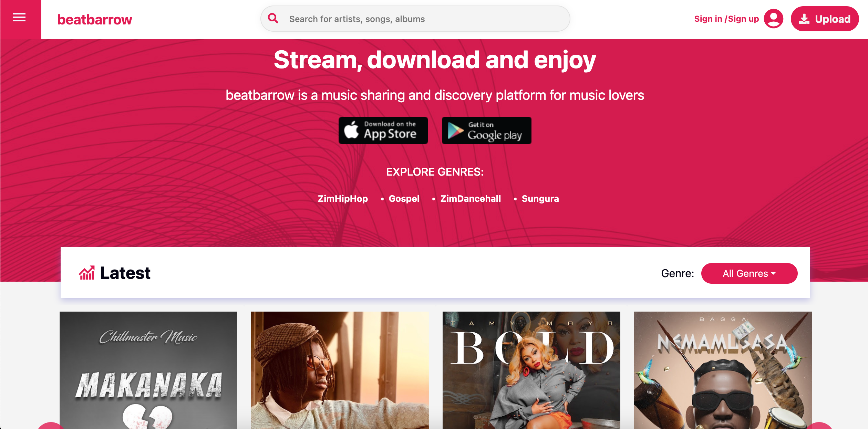868x429 pixels.
Task: Click the Latest trending chart icon
Action: tap(87, 273)
